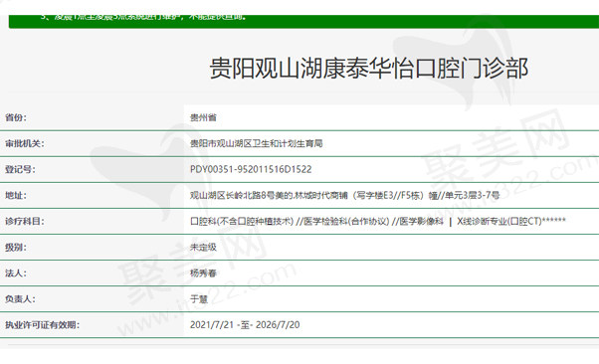Click the clinic title 贵阳观山湖康泰华怡口腔门诊部
Image resolution: width=599 pixels, height=364 pixels.
(x=368, y=69)
